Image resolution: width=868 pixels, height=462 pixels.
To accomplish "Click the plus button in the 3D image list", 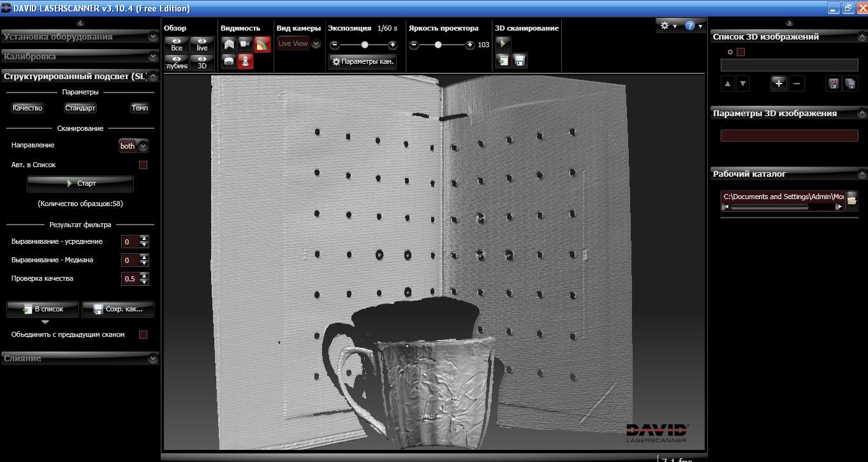I will coord(778,84).
